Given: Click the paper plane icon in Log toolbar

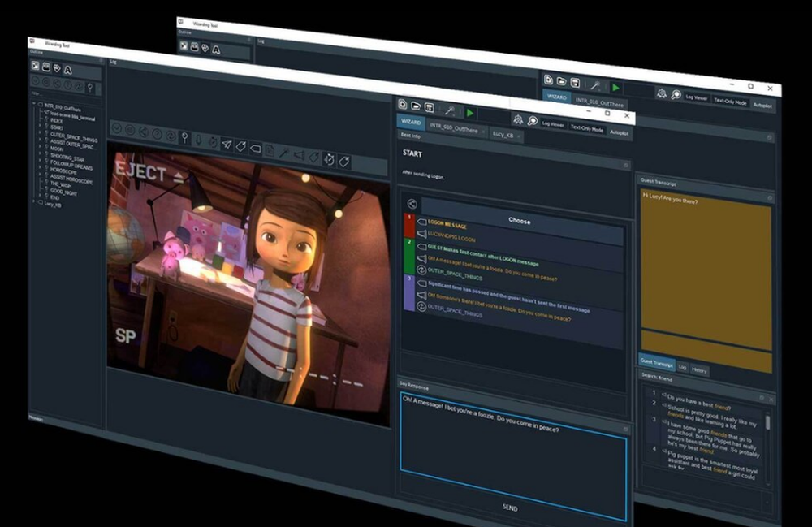Looking at the screenshot, I should click(x=227, y=144).
